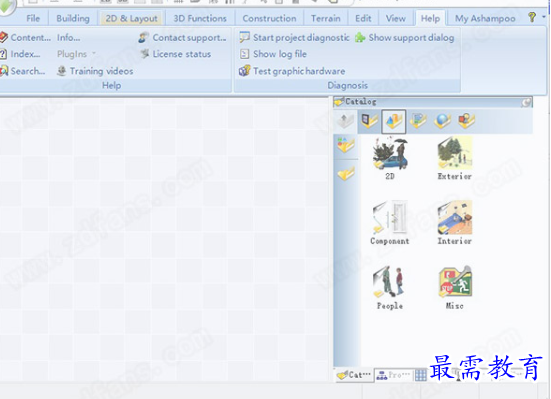
Task: Select catalog red cube folder icon
Action: [x=466, y=121]
